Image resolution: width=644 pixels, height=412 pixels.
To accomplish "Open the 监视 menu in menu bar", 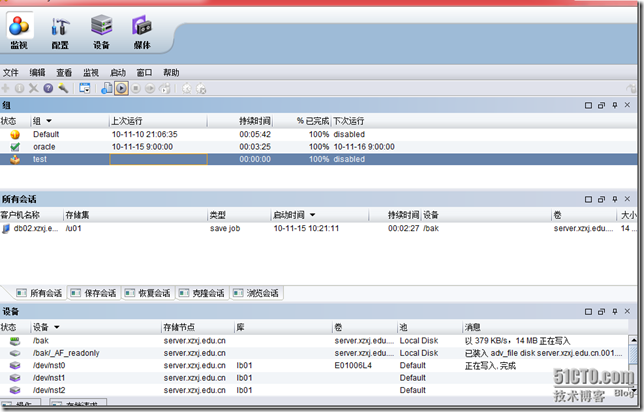I will pyautogui.click(x=91, y=73).
